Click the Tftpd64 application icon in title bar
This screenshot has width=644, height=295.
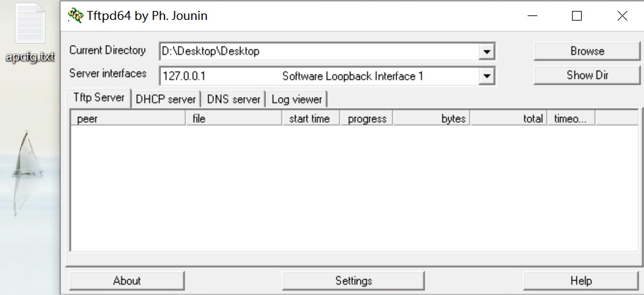pos(76,15)
